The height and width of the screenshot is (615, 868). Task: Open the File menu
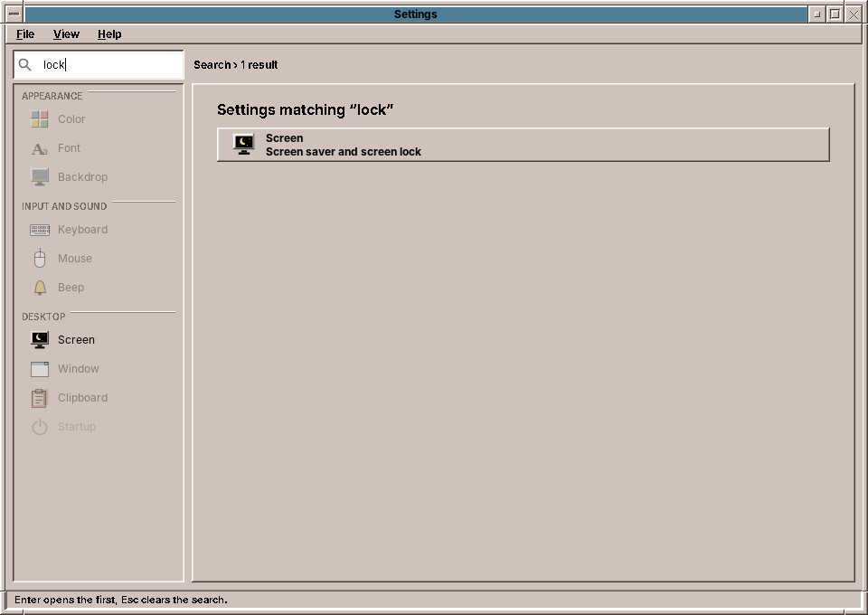tap(25, 34)
